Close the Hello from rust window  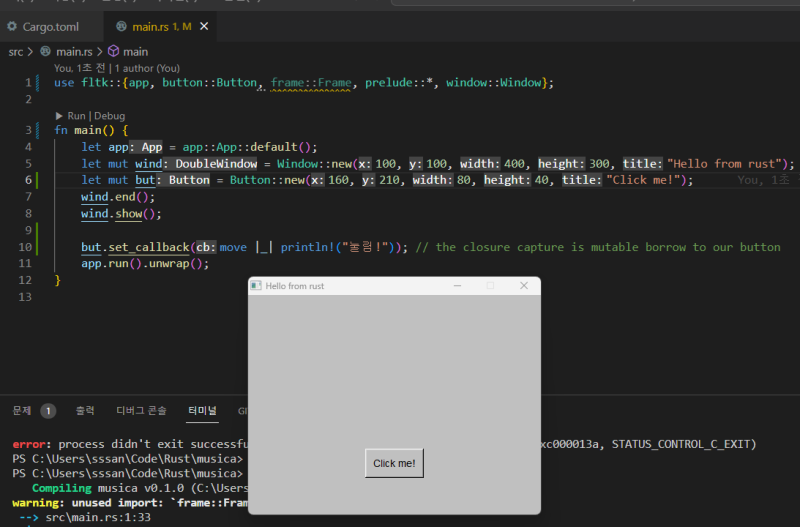click(x=523, y=286)
